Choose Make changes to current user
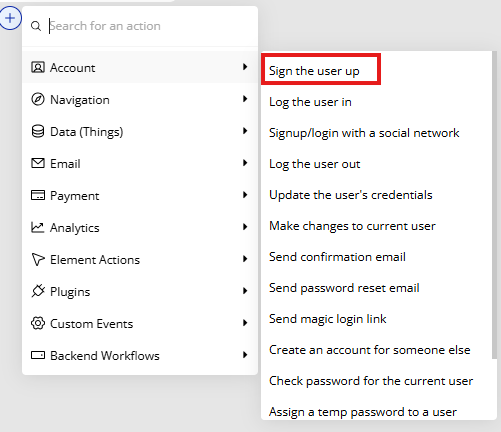 click(x=352, y=226)
